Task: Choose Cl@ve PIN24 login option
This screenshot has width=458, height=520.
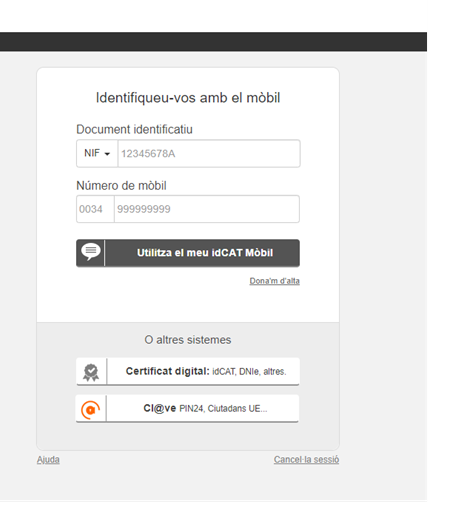Action: click(x=187, y=409)
